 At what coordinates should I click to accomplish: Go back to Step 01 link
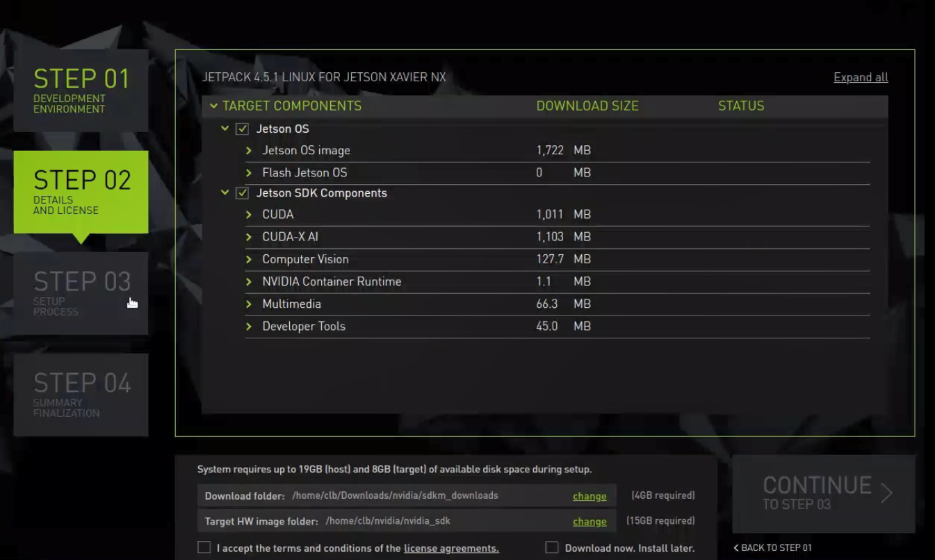pyautogui.click(x=772, y=547)
